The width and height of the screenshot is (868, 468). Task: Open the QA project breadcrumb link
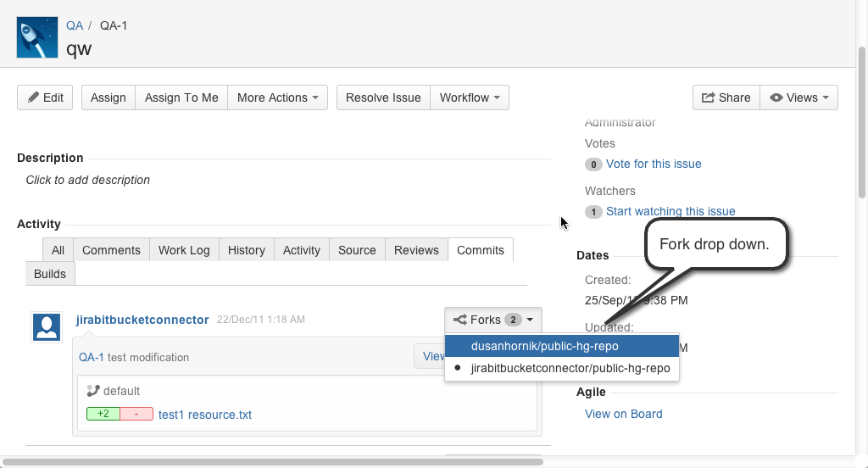75,25
